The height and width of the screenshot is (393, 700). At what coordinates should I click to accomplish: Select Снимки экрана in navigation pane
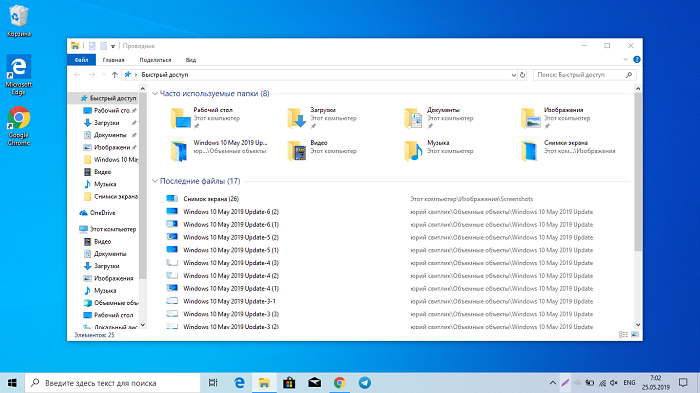111,196
